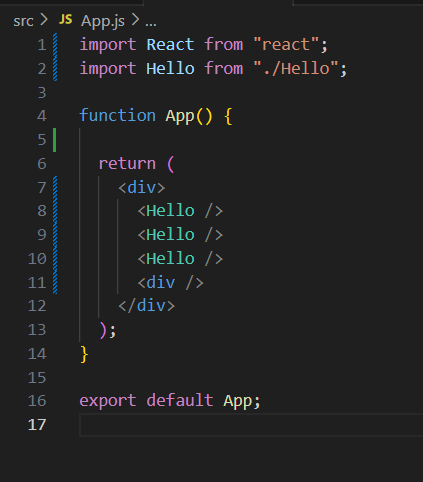Click the chevron after App.js in breadcrumb
The width and height of the screenshot is (423, 482).
pyautogui.click(x=135, y=20)
